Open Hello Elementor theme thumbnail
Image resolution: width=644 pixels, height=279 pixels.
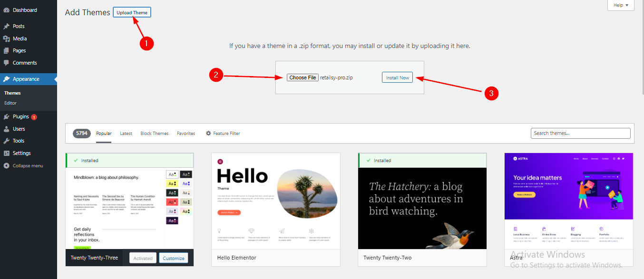click(276, 201)
